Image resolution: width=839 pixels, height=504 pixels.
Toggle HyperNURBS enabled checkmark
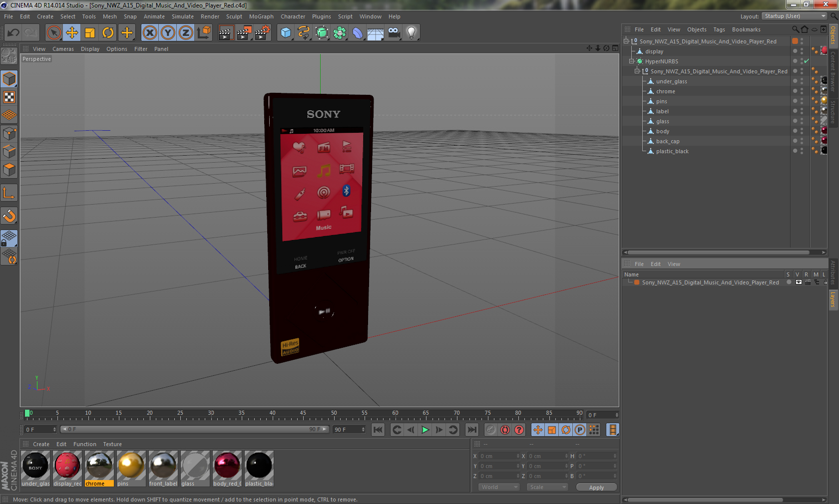click(x=806, y=61)
